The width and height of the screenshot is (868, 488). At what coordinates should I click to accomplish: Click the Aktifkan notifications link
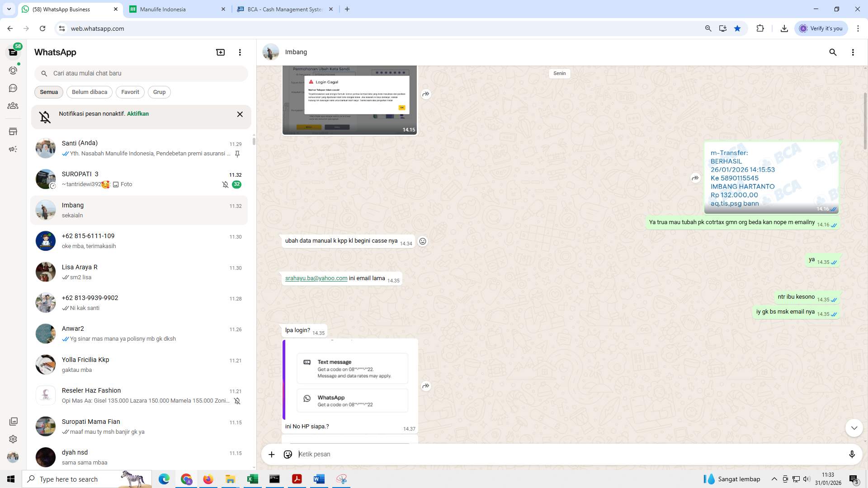click(137, 113)
